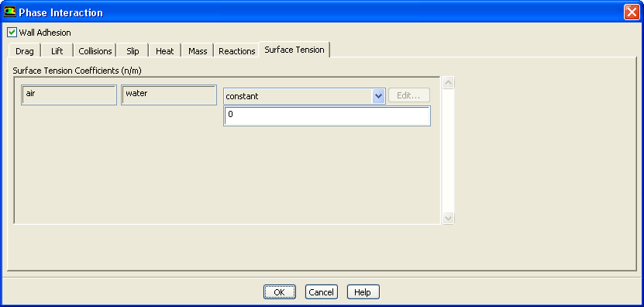Go to the Slip tab
644x307 pixels.
point(133,51)
